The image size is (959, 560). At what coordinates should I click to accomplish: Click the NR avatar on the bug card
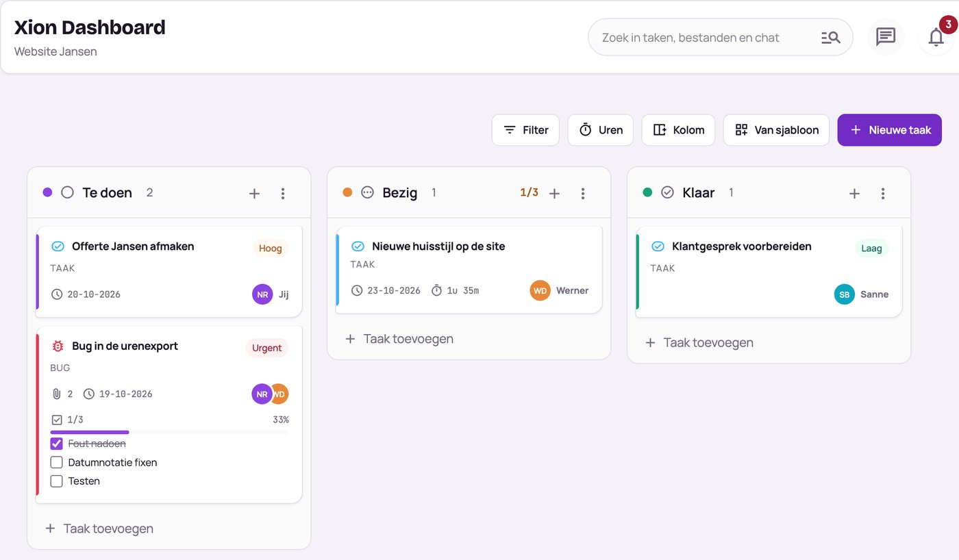[x=262, y=394]
